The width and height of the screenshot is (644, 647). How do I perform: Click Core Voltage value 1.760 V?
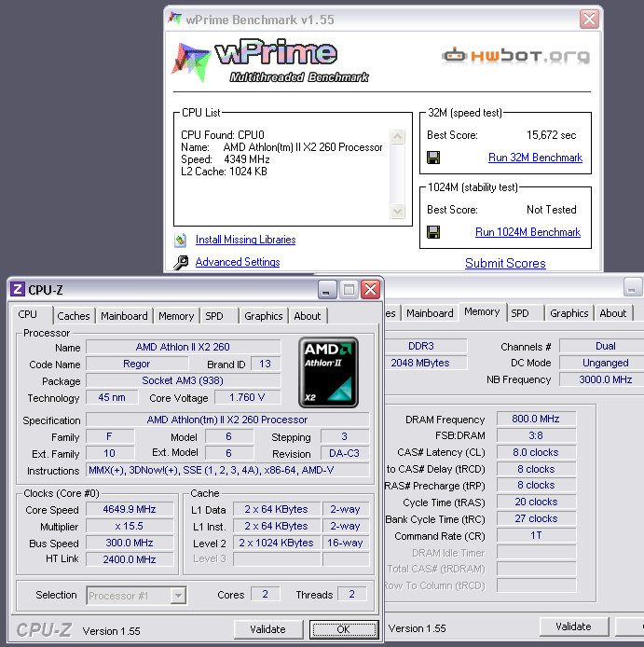(x=248, y=397)
